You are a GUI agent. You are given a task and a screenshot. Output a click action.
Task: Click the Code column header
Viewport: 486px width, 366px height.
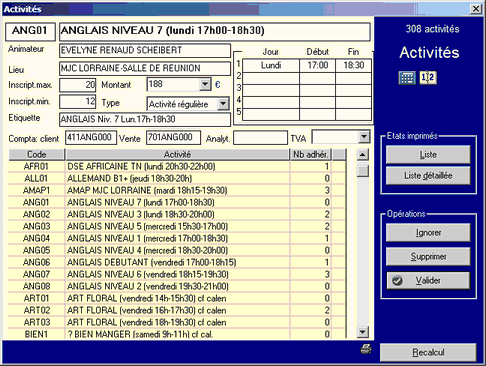click(x=36, y=154)
